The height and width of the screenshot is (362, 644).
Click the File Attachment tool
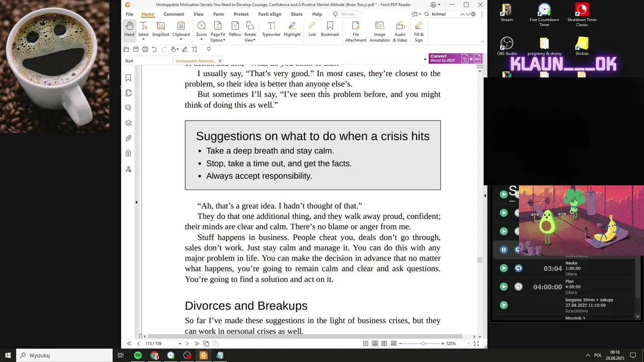coord(356,32)
